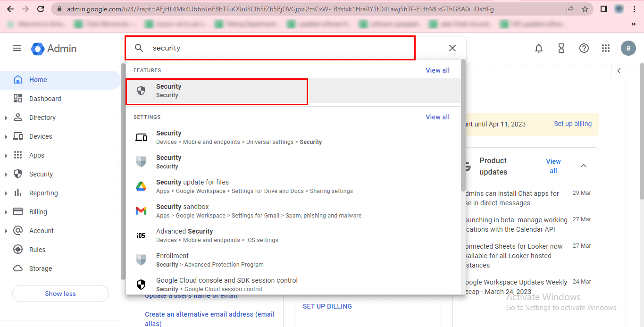Expand the Account tree arrow
This screenshot has width=644, height=327.
tap(6, 231)
